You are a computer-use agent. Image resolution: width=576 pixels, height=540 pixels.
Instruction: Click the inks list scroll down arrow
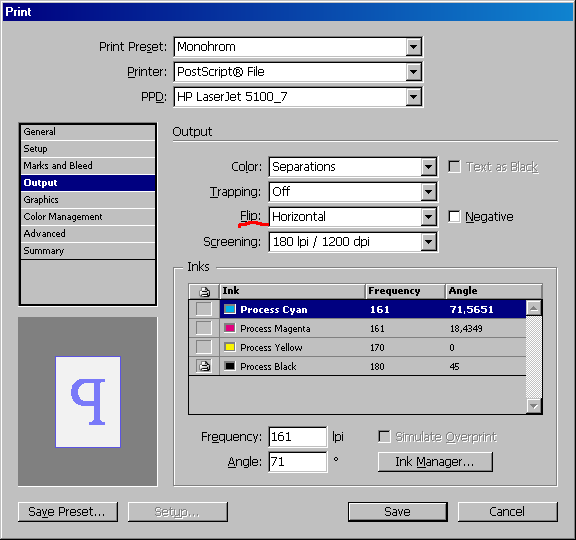pos(534,406)
